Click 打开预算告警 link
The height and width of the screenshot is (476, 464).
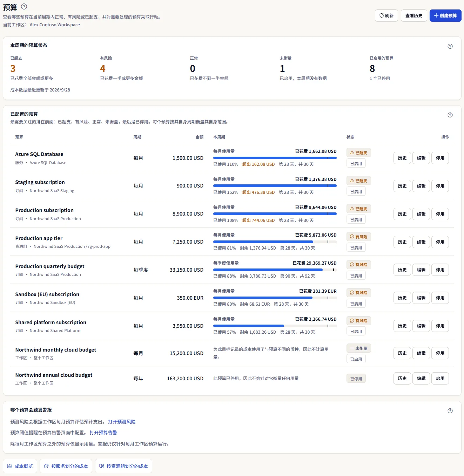pos(103,433)
